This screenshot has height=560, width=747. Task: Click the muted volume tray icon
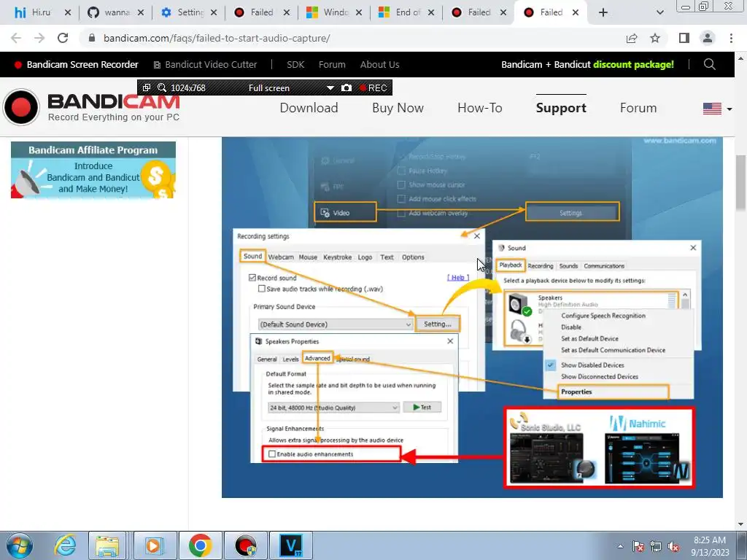coord(673,546)
